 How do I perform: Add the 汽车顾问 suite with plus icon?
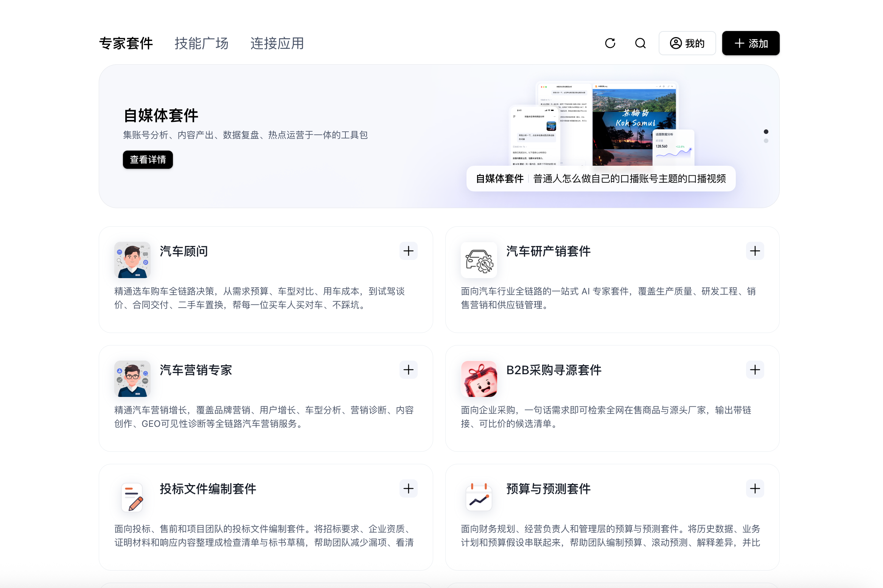click(x=408, y=251)
